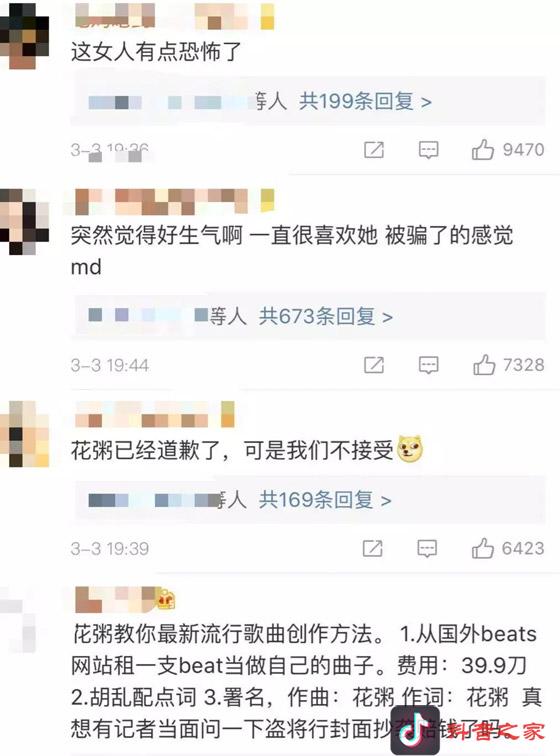This screenshot has height=756, width=560.
Task: Reply to the comment posted 3-3 19:39
Action: click(x=427, y=548)
